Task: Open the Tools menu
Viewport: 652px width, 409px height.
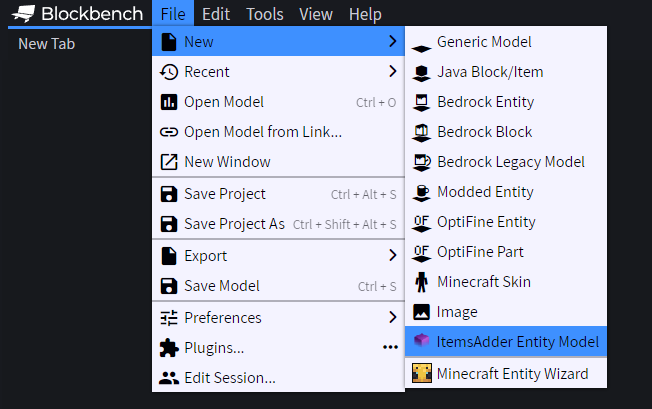Action: click(265, 14)
